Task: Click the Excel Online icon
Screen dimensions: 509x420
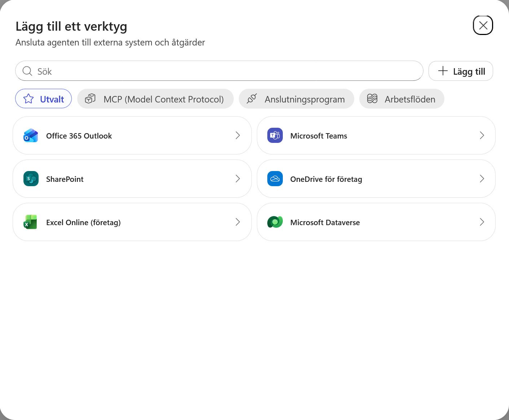Action: (31, 222)
